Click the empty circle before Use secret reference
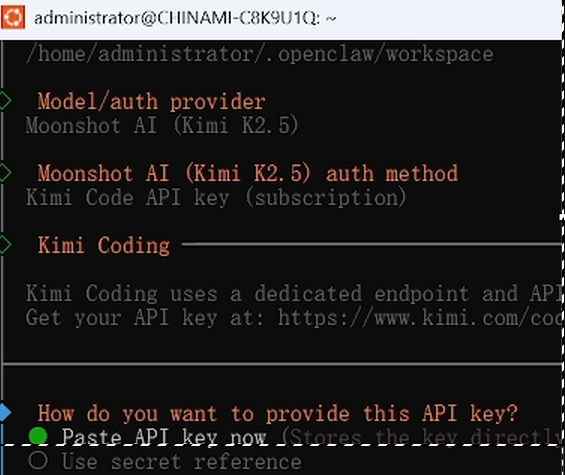Viewport: 565px width, 475px height. click(37, 460)
